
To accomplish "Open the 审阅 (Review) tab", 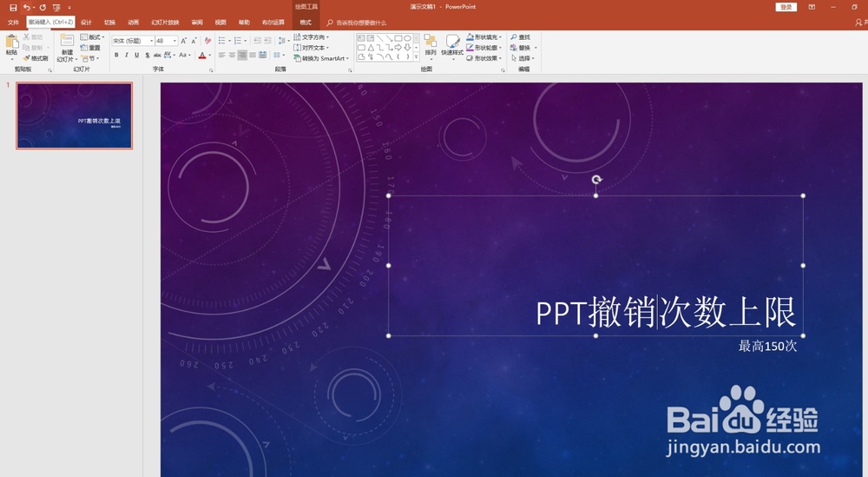I will point(197,23).
